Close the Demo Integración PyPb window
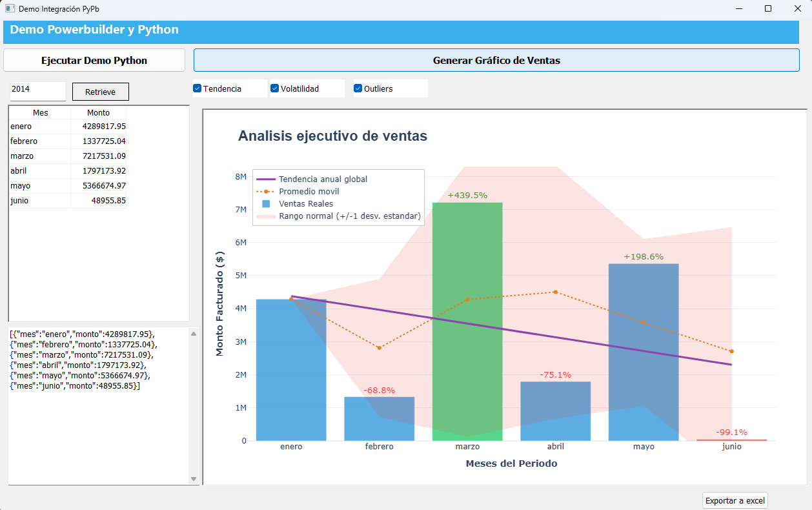The image size is (812, 510). [797, 9]
